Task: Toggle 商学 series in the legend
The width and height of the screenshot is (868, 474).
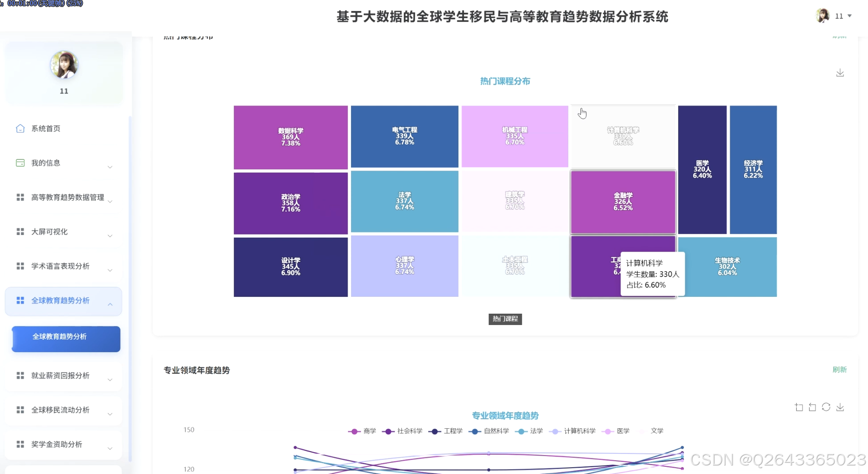Action: tap(362, 431)
